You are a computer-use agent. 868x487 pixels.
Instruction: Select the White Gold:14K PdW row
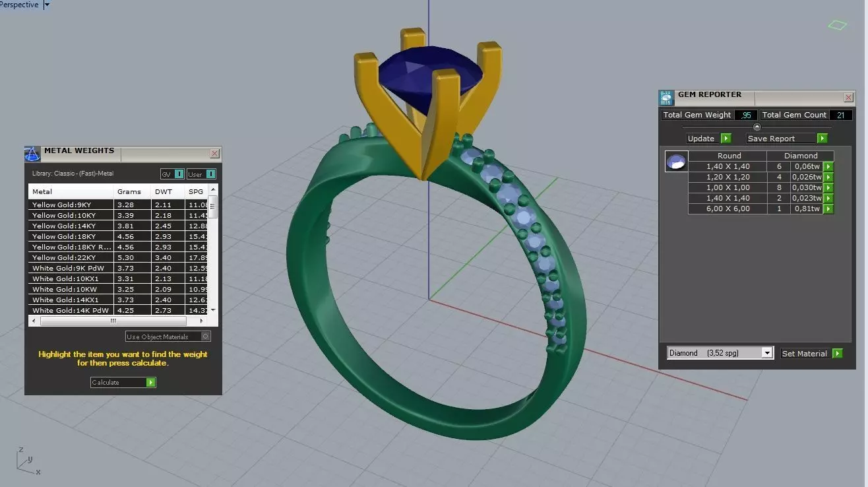click(x=118, y=310)
